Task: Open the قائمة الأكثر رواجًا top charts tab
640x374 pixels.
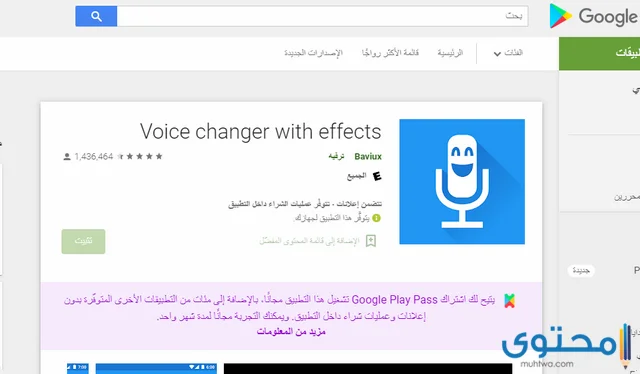Action: 390,53
